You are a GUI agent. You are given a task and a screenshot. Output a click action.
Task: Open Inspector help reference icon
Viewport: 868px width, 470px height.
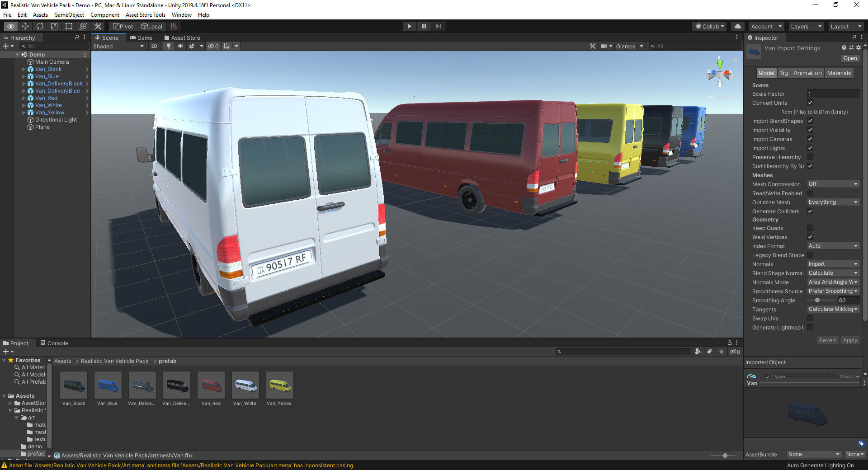844,47
